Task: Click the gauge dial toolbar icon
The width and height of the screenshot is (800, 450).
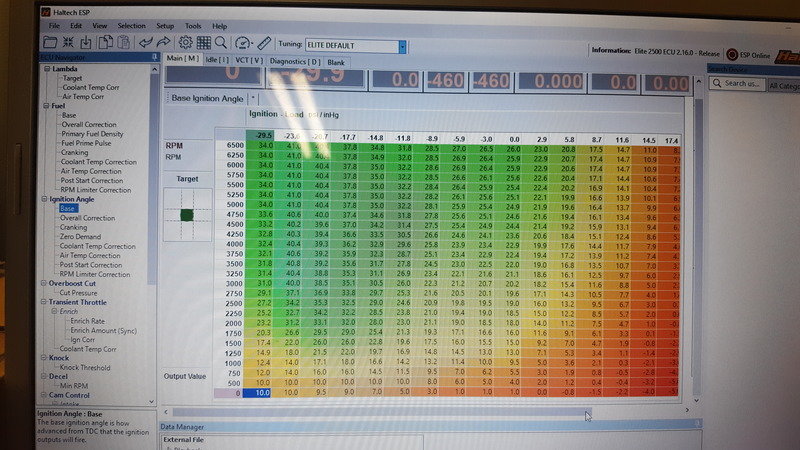Action: pyautogui.click(x=243, y=43)
